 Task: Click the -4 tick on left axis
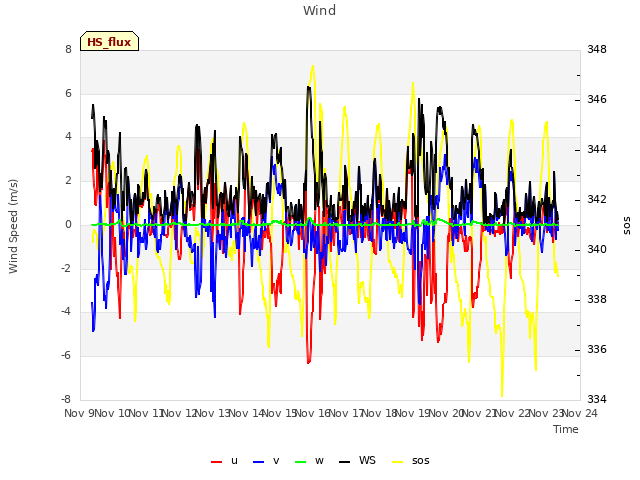pyautogui.click(x=66, y=312)
